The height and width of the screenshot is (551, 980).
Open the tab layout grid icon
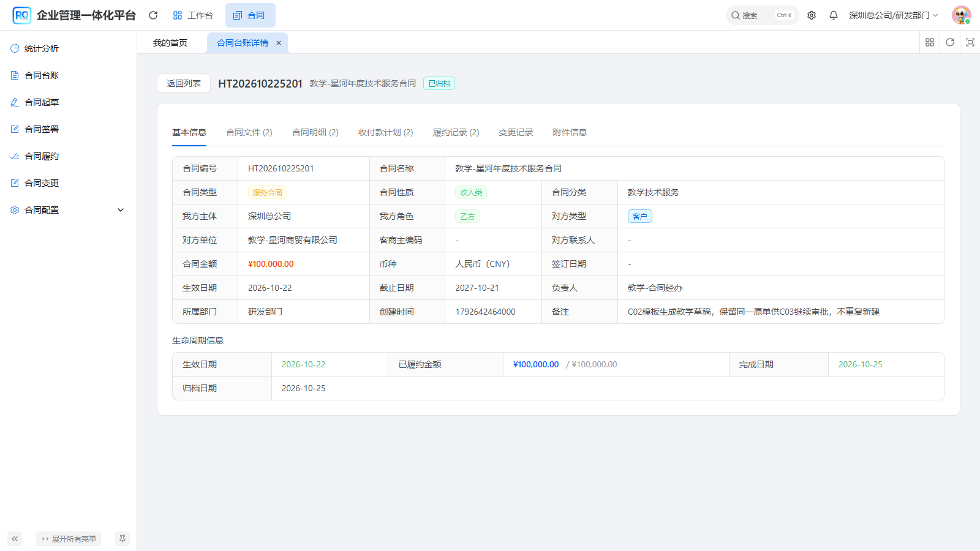tap(930, 42)
